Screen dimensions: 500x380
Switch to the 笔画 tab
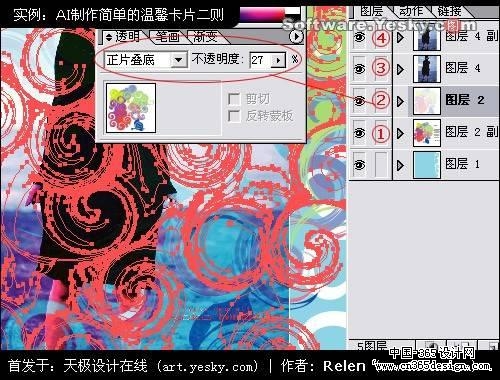click(167, 37)
